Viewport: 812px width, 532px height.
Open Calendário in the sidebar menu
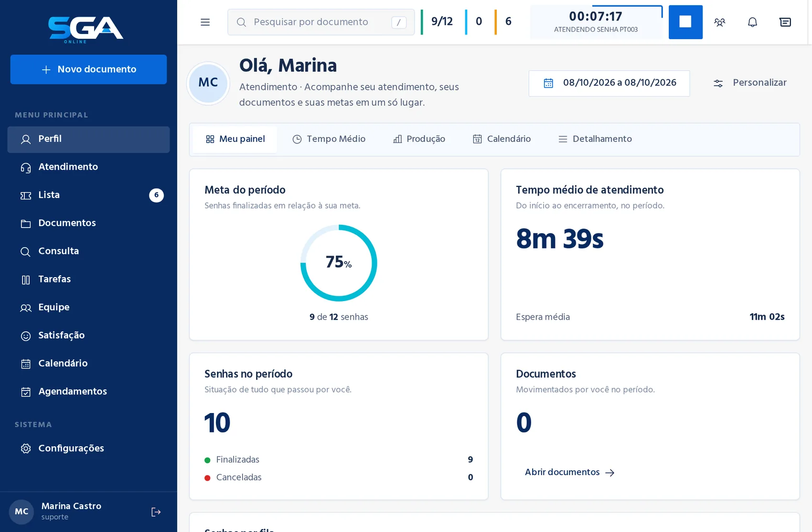pyautogui.click(x=88, y=363)
